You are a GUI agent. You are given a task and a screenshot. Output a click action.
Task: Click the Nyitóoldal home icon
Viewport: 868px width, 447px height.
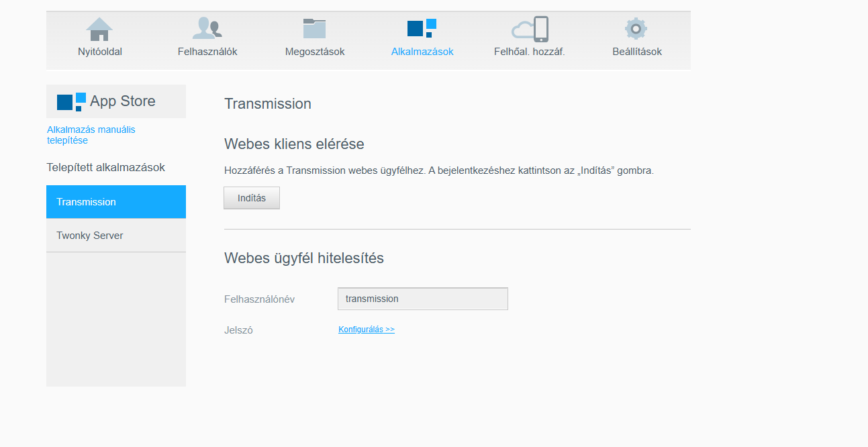(x=99, y=30)
